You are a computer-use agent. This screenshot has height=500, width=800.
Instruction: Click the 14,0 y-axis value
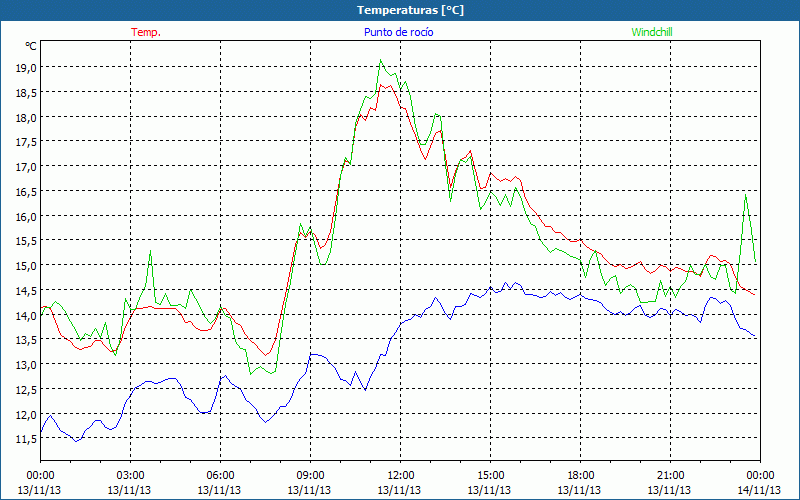tap(26, 315)
